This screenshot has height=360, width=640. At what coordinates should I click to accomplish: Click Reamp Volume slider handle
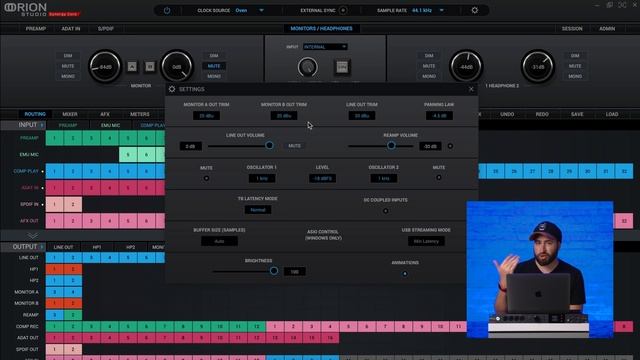(391, 145)
